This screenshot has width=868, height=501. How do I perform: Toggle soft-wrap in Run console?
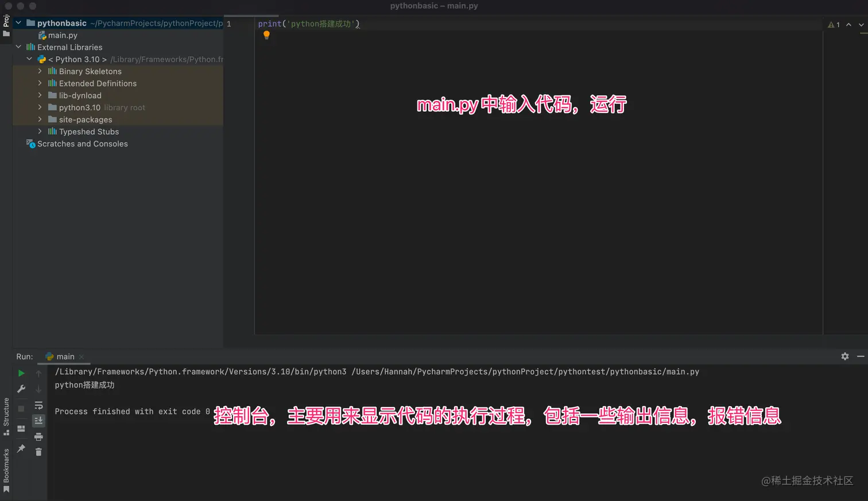(38, 405)
